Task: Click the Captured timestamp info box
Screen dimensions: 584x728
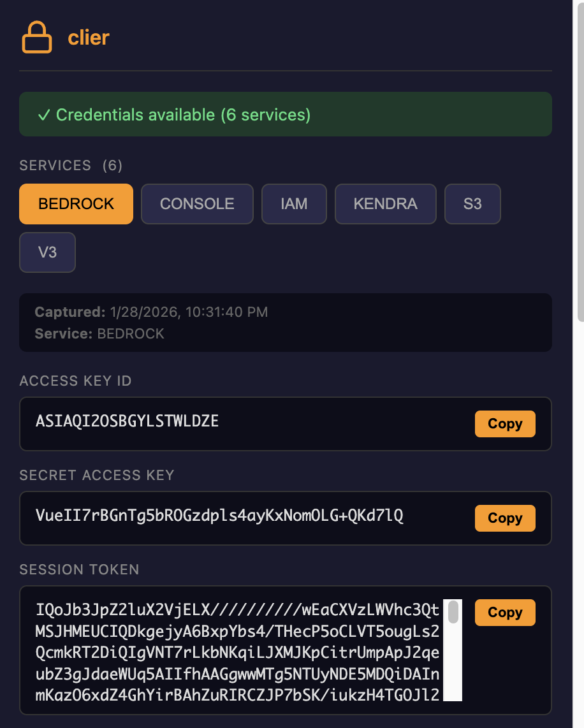Action: (285, 323)
